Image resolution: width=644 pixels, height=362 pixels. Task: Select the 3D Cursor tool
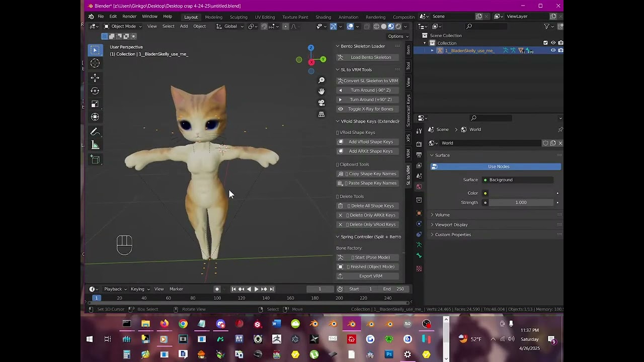pyautogui.click(x=95, y=63)
